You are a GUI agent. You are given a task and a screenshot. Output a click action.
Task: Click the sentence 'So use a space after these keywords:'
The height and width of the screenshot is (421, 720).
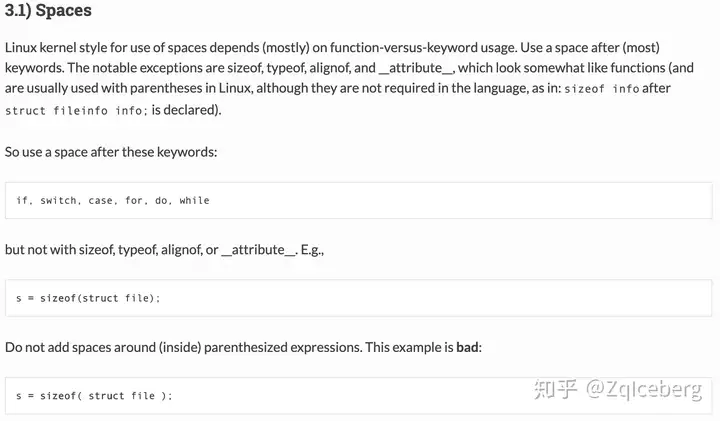click(111, 152)
